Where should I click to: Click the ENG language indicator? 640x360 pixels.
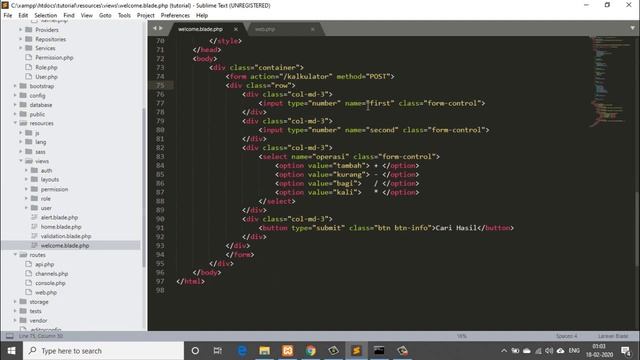(574, 351)
